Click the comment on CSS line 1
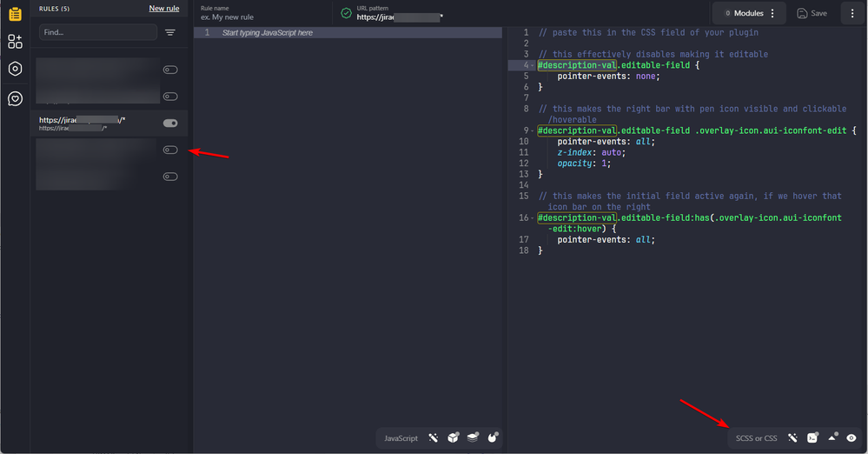The height and width of the screenshot is (454, 868). 648,33
